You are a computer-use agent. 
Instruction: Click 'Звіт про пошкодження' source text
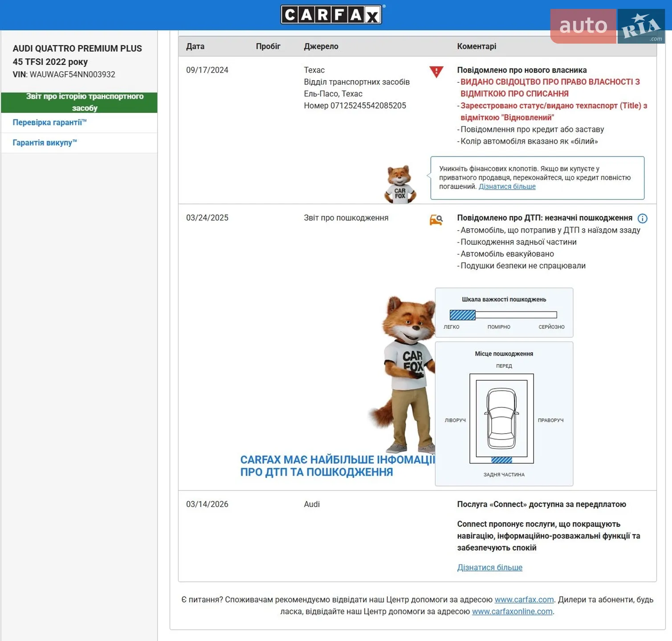pos(346,218)
